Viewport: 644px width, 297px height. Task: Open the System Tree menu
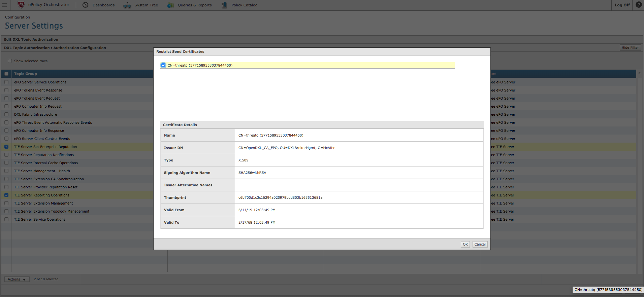pyautogui.click(x=146, y=5)
